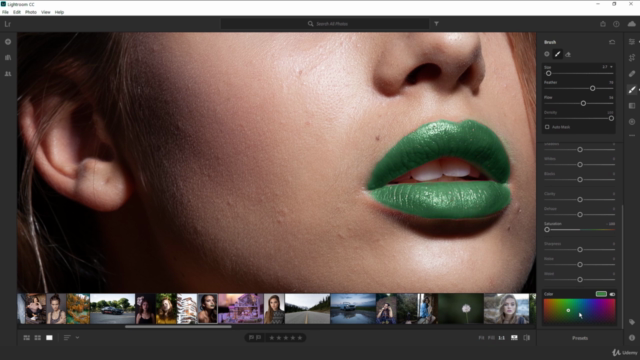Switch to Square Grid view
This screenshot has height=360, width=640.
(38, 338)
